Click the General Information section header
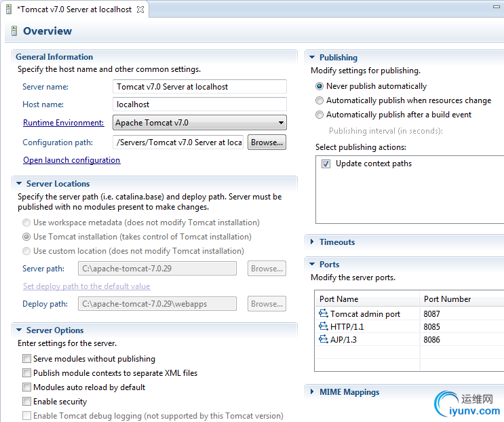 (x=54, y=57)
